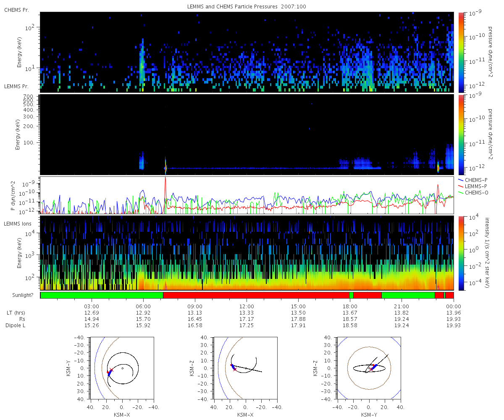Select the 'LEMMS Pr.' panel label
The image size is (504, 420).
pos(17,87)
